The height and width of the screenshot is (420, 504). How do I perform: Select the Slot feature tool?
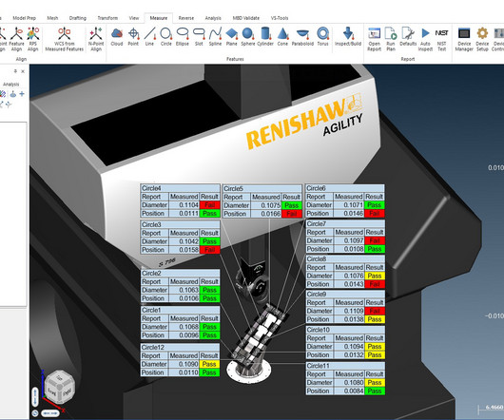199,37
